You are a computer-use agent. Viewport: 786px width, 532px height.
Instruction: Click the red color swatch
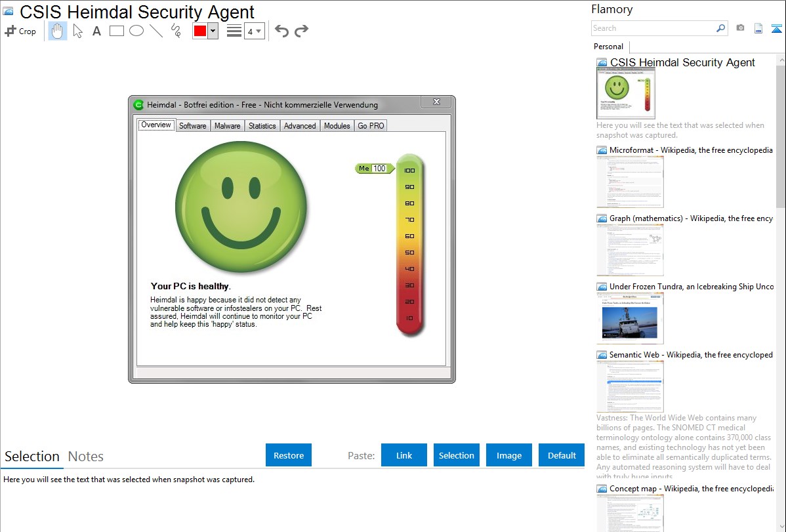200,31
